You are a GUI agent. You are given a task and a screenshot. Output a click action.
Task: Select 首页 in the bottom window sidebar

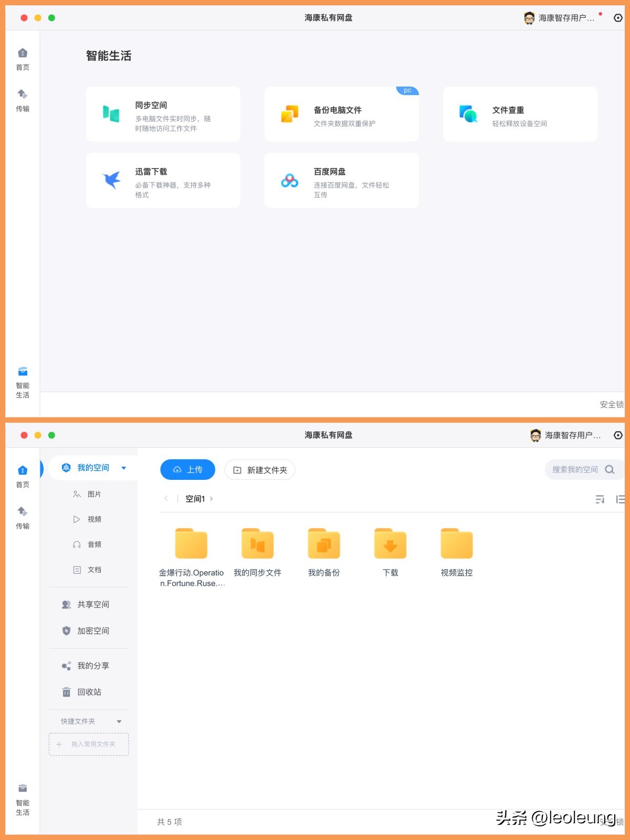click(x=23, y=477)
